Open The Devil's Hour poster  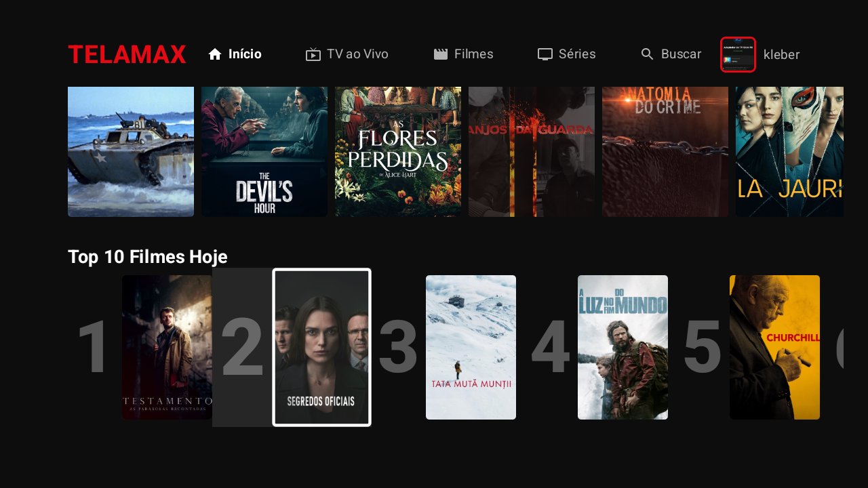(x=264, y=152)
